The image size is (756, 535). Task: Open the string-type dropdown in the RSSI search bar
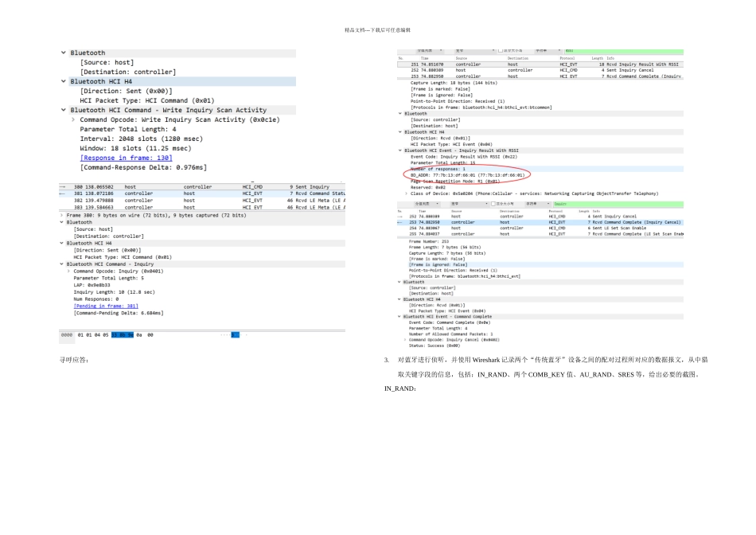pyautogui.click(x=548, y=50)
